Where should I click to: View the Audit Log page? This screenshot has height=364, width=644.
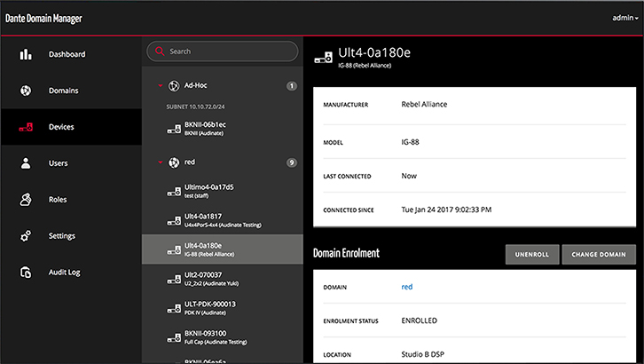tap(72, 273)
